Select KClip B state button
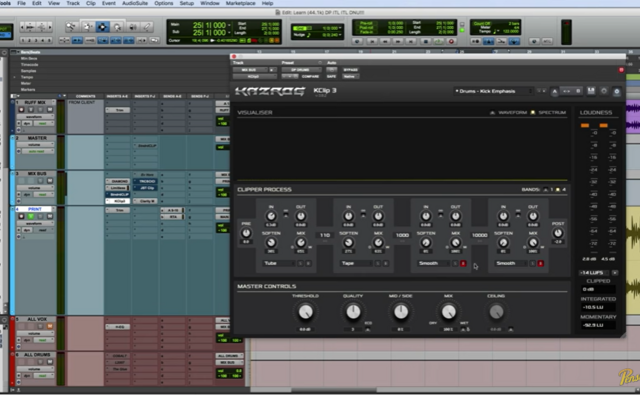The width and height of the screenshot is (640, 396). [x=578, y=91]
